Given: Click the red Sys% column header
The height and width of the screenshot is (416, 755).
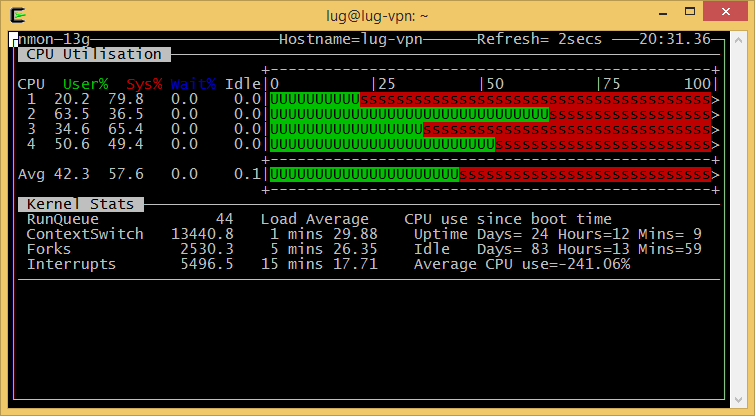Looking at the screenshot, I should tap(144, 84).
